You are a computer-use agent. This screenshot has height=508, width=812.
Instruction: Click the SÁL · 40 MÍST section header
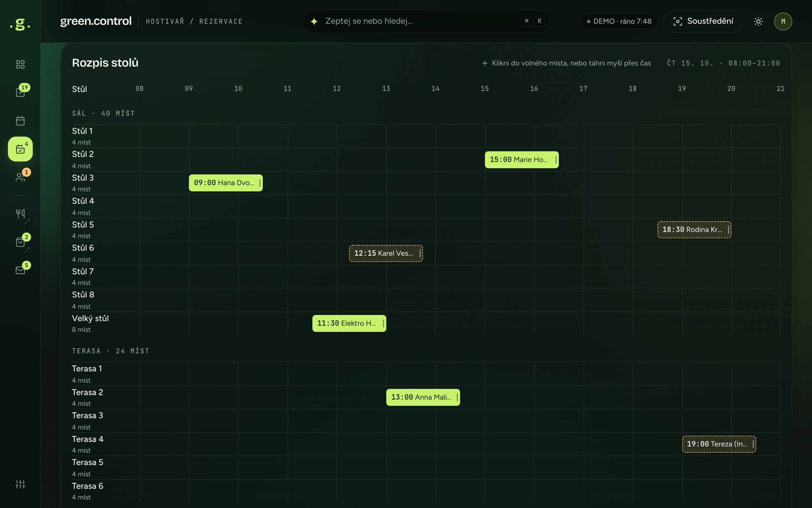pyautogui.click(x=104, y=113)
